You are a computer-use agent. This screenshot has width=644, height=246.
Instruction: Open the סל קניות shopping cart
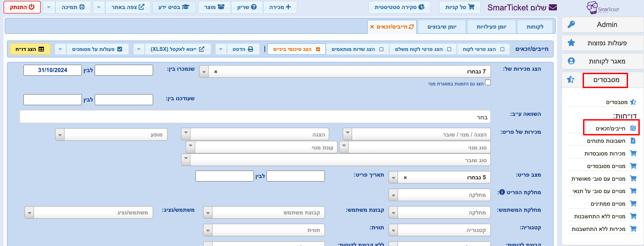(459, 7)
